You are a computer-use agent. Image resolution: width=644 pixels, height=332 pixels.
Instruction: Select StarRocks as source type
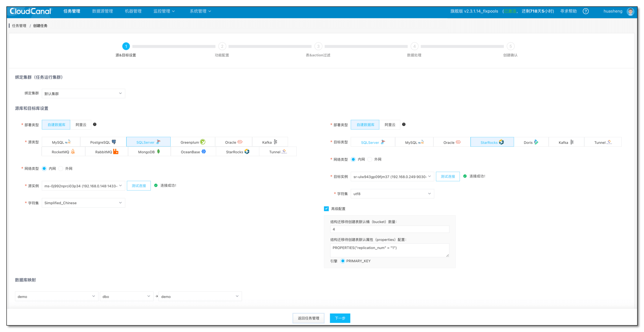238,152
